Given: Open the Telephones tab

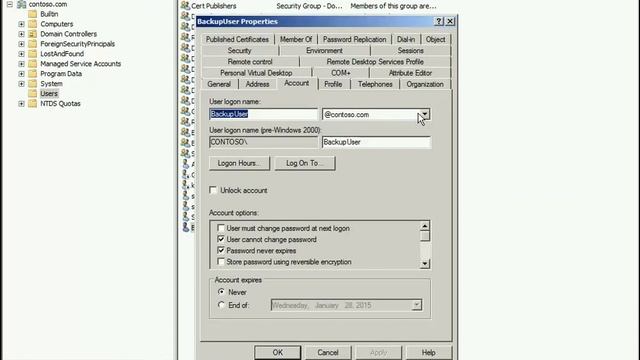Looking at the screenshot, I should pos(375,84).
